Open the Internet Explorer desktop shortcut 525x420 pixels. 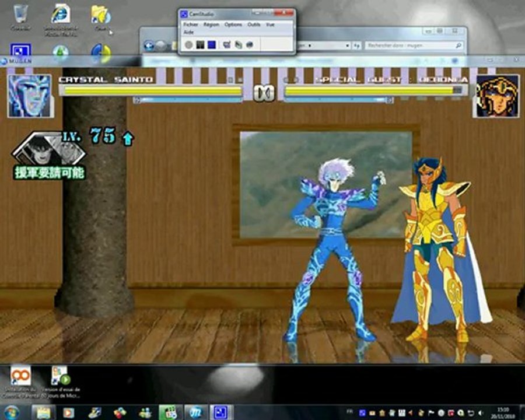[x=61, y=19]
